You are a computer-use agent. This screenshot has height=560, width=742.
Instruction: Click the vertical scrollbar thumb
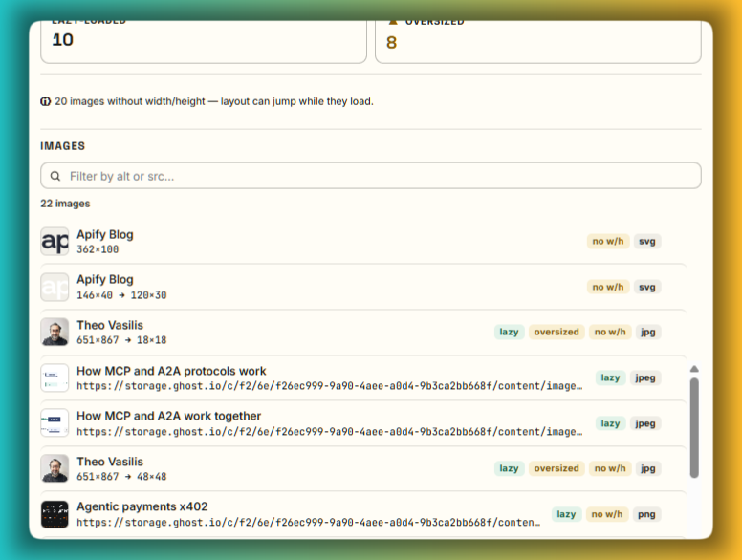click(694, 427)
